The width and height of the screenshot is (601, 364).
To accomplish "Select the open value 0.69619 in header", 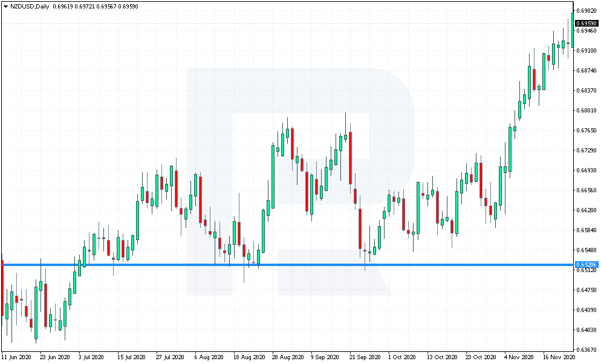I will pos(62,7).
